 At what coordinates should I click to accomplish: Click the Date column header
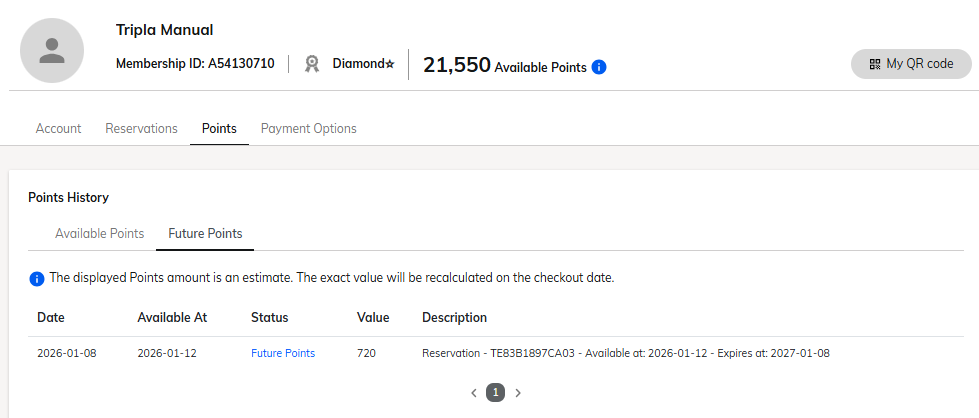coord(51,318)
